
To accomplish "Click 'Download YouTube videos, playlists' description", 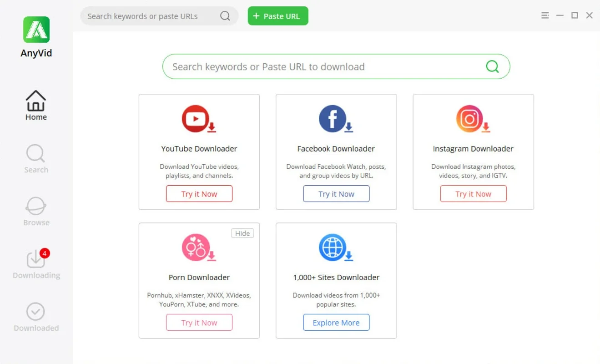I will 199,171.
